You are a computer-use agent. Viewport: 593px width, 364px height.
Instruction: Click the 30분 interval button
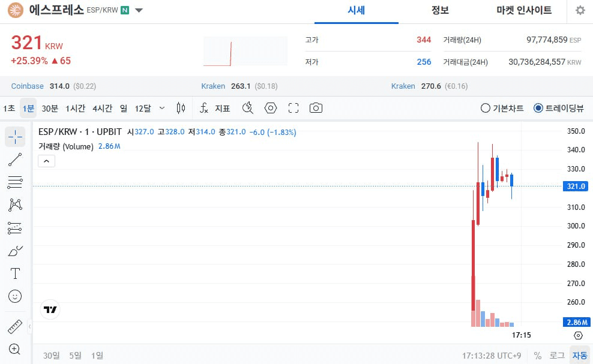click(x=50, y=108)
